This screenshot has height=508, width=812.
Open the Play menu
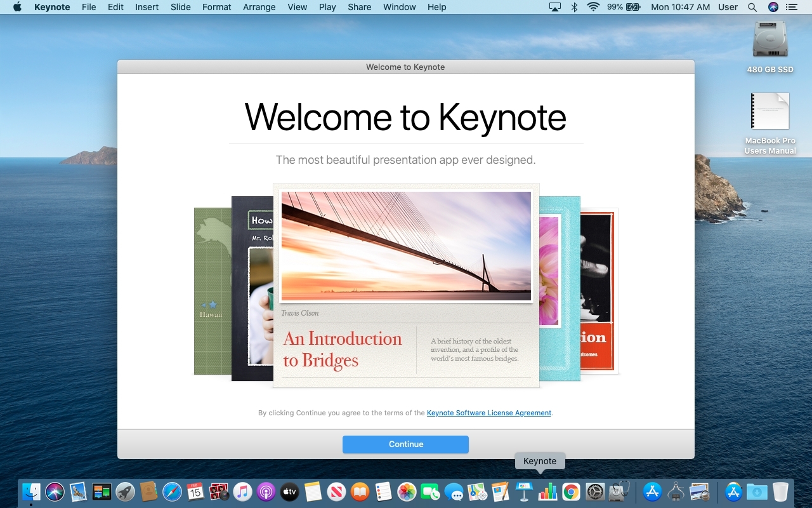pos(327,7)
